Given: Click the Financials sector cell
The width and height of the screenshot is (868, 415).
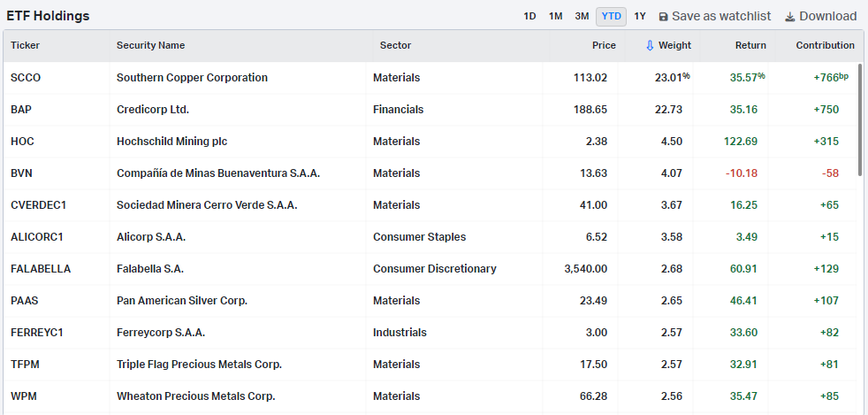Looking at the screenshot, I should 398,110.
